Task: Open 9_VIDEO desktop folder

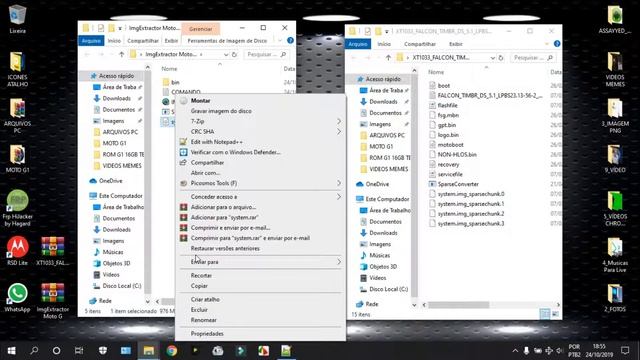Action: click(x=615, y=159)
